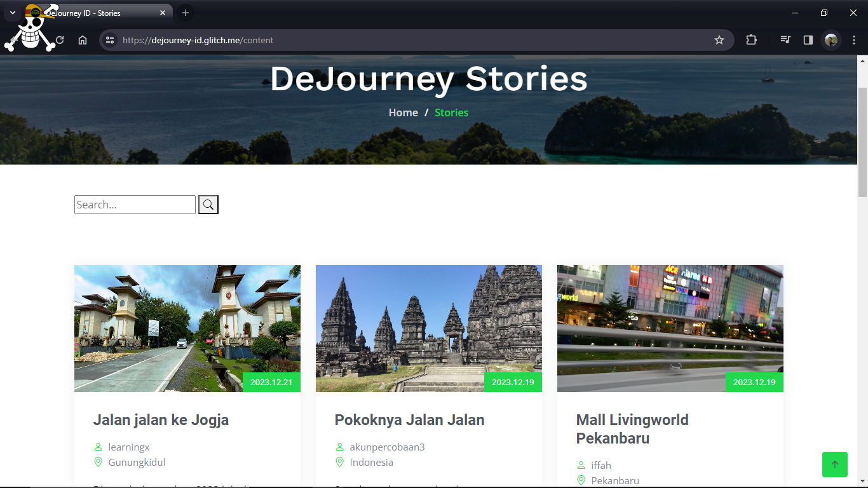Screen dimensions: 868x488
Task: Minimize the browser window
Action: click(794, 13)
